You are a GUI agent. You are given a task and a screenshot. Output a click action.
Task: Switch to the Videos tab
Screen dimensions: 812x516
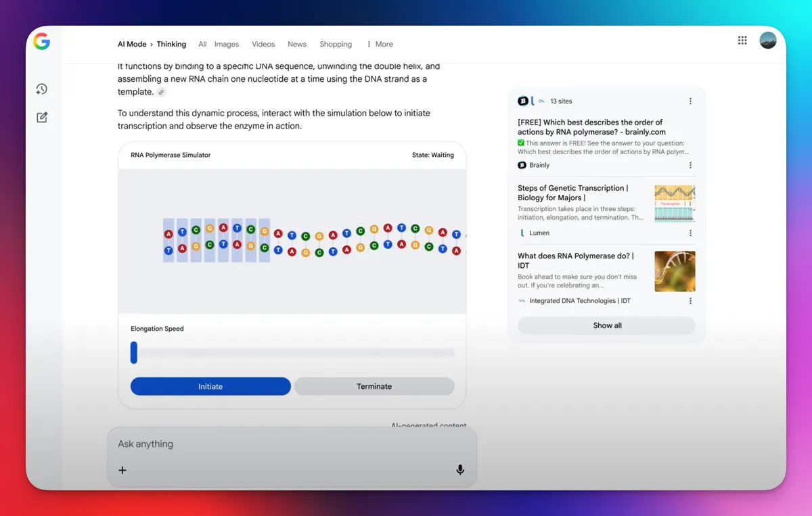click(263, 44)
